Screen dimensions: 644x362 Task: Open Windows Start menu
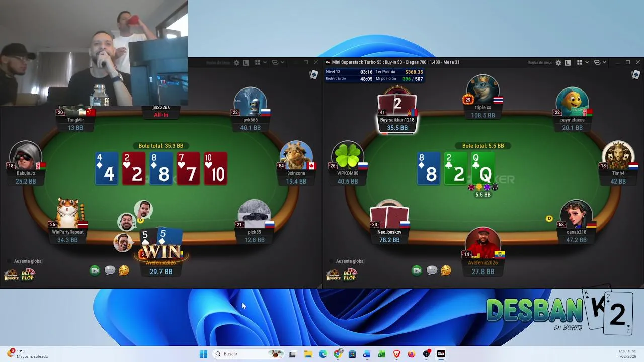203,354
